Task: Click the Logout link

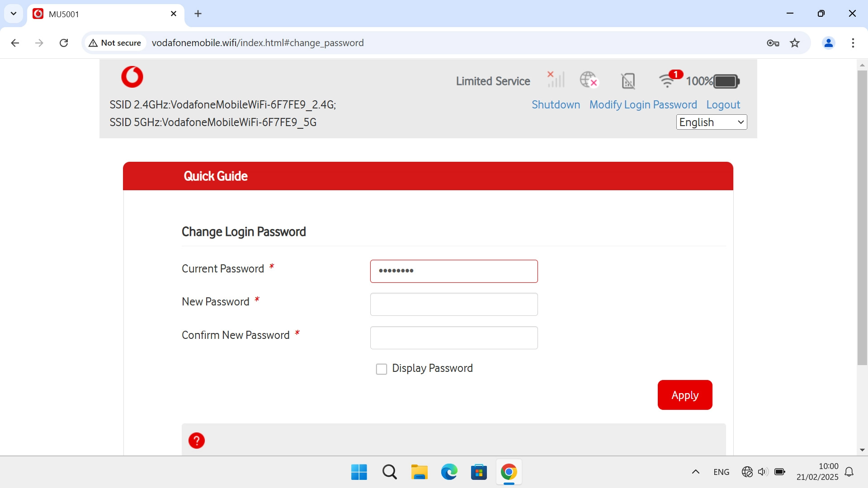Action: click(723, 105)
